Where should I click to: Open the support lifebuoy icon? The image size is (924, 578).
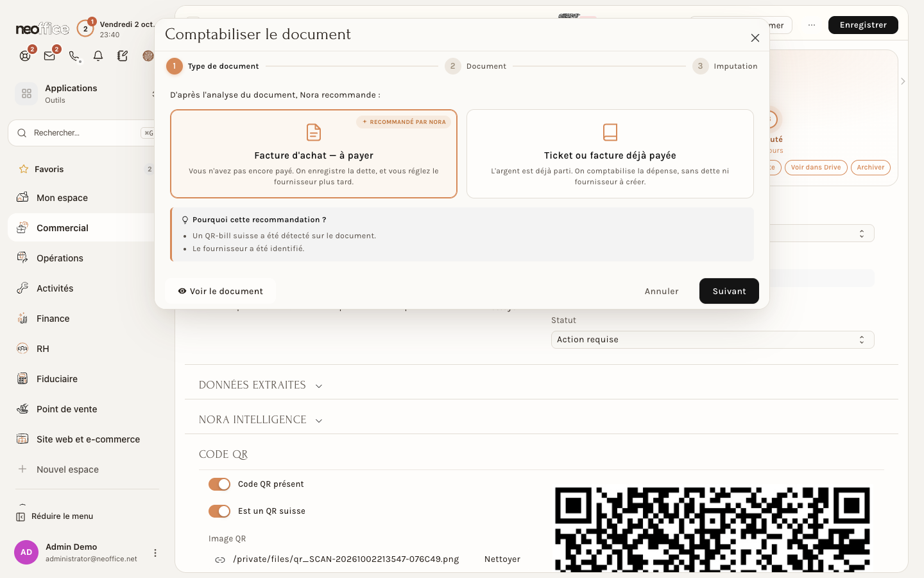coord(25,56)
